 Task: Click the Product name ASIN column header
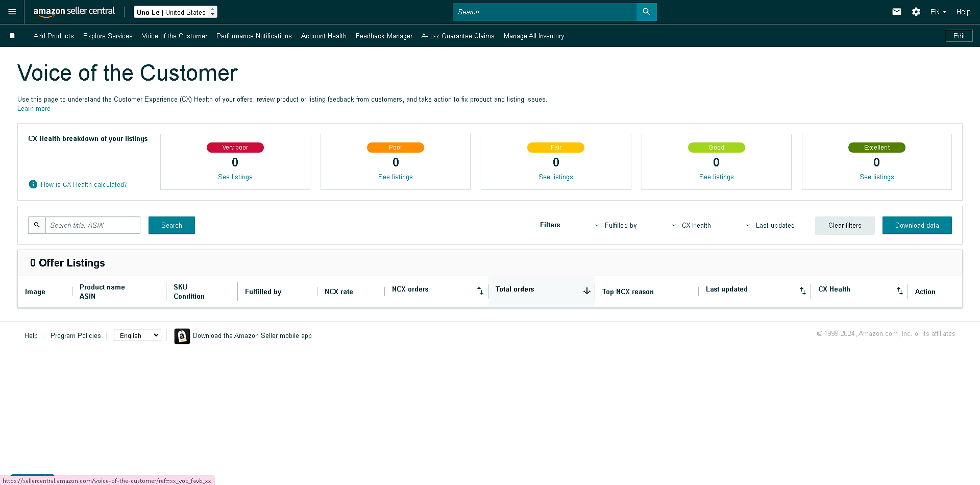(102, 292)
